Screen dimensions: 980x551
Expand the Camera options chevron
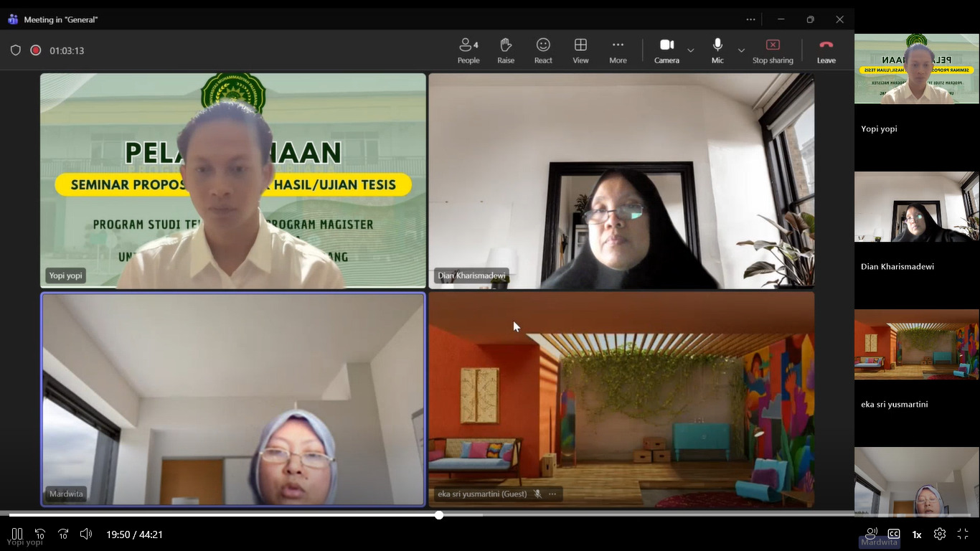691,50
